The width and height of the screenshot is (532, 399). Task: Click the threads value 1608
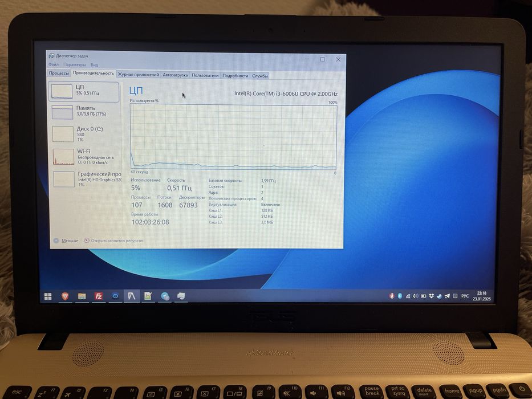point(165,205)
